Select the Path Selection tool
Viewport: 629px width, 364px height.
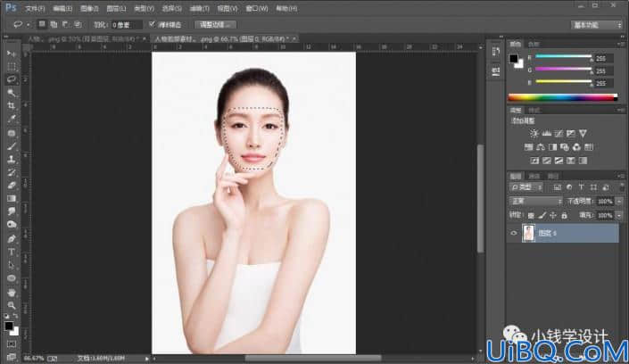(x=12, y=265)
